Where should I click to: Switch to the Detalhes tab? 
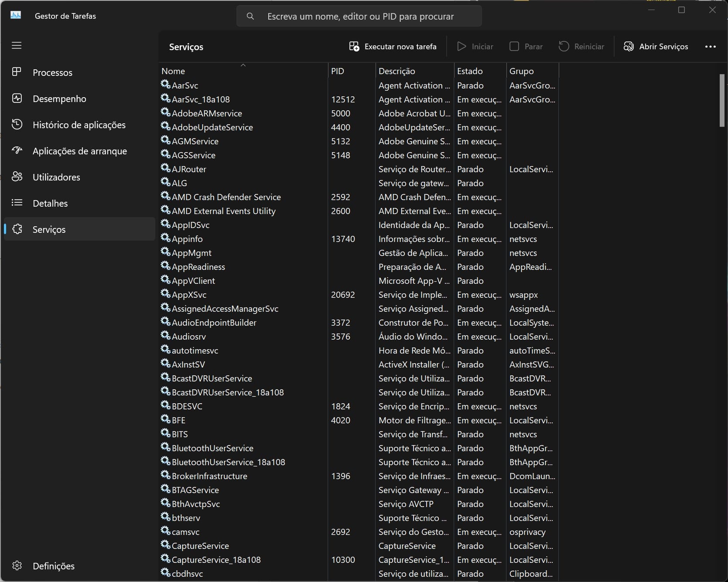[50, 203]
